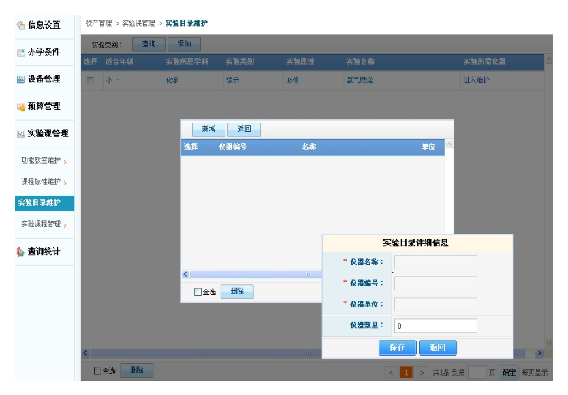568x395 pixels.
Task: Click the 添加 button in the background page
Action: tap(184, 44)
